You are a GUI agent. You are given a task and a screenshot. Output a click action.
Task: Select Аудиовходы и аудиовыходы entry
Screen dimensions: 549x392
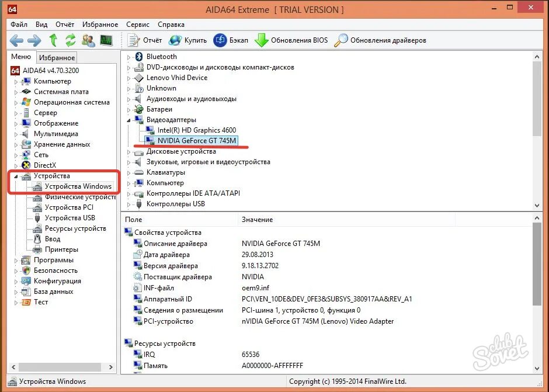click(x=191, y=99)
